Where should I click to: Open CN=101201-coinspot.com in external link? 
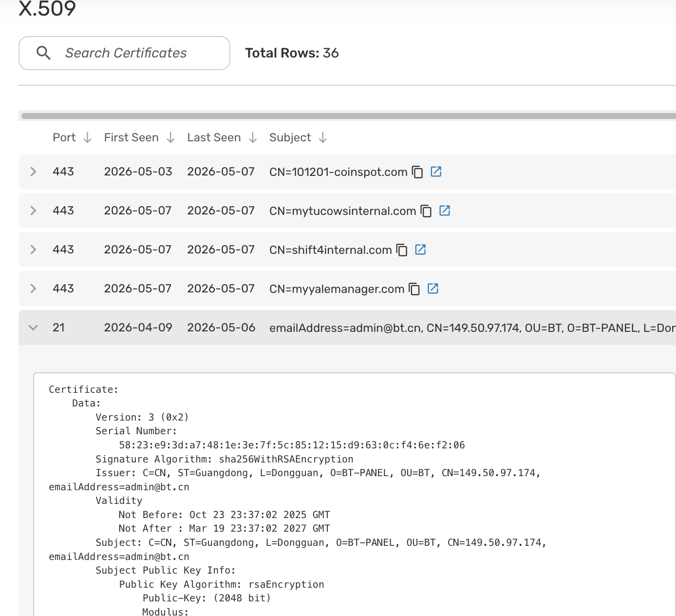436,172
